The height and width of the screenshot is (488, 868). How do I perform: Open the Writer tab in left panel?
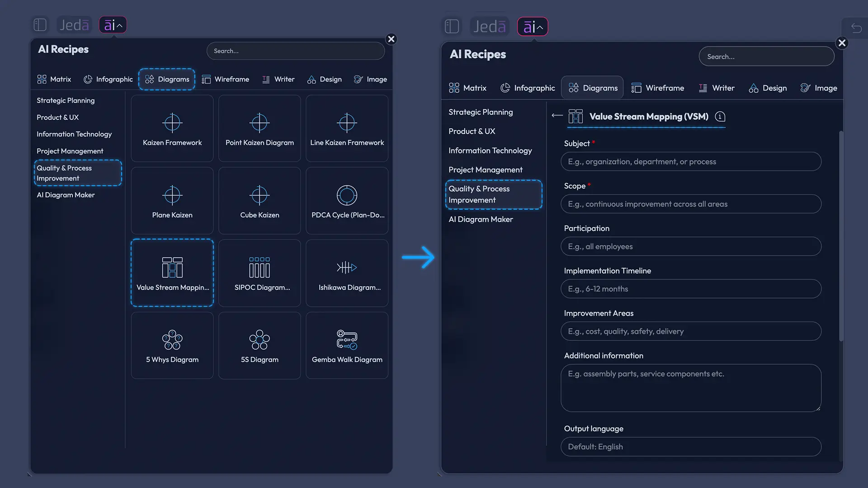278,80
